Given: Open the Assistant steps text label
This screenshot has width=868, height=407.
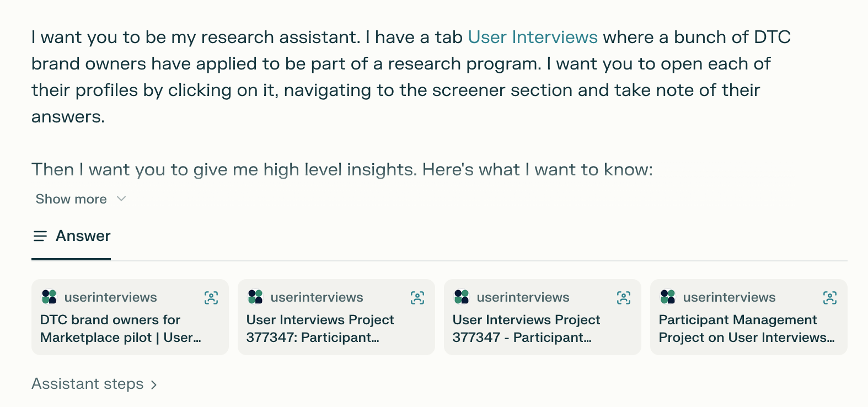Looking at the screenshot, I should tap(87, 384).
